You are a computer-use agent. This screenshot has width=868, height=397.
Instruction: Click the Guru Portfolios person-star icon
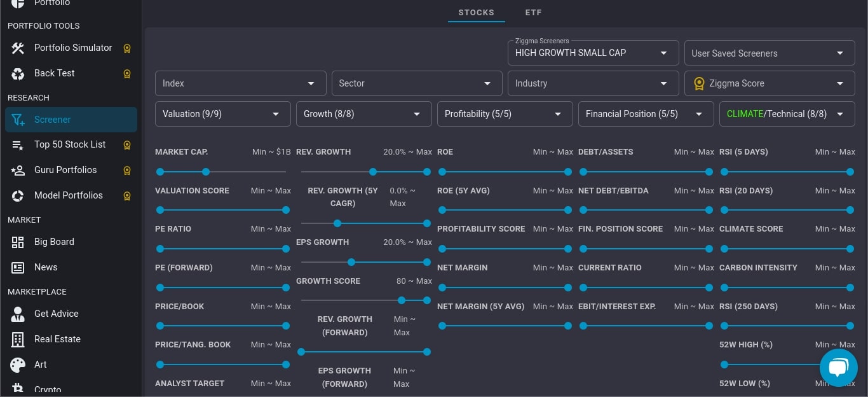point(18,170)
